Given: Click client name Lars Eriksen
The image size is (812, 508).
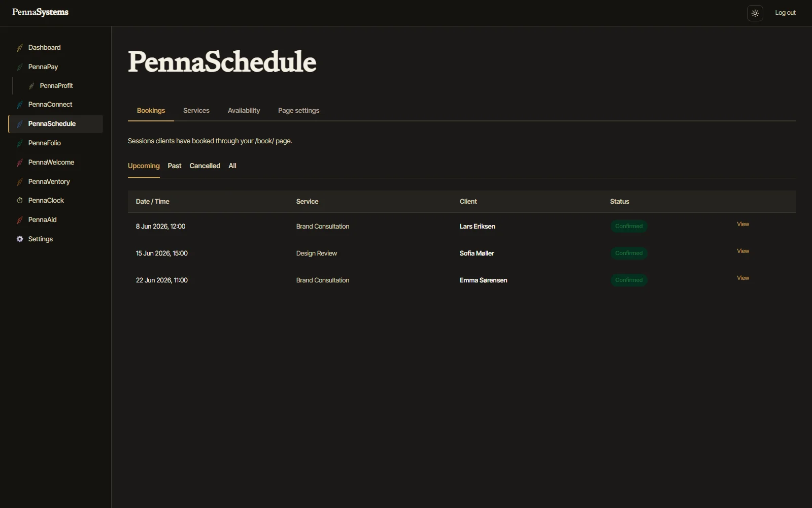Looking at the screenshot, I should 477,227.
